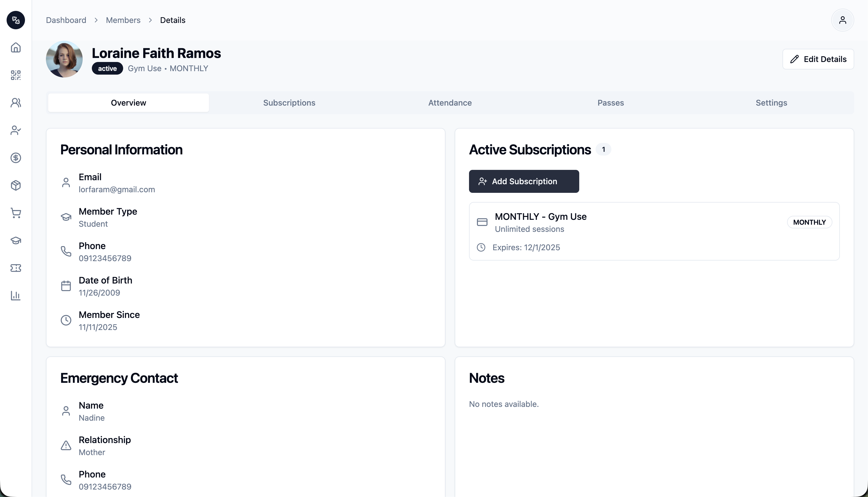The height and width of the screenshot is (497, 868).
Task: Switch to the Subscriptions tab
Action: [x=289, y=102]
